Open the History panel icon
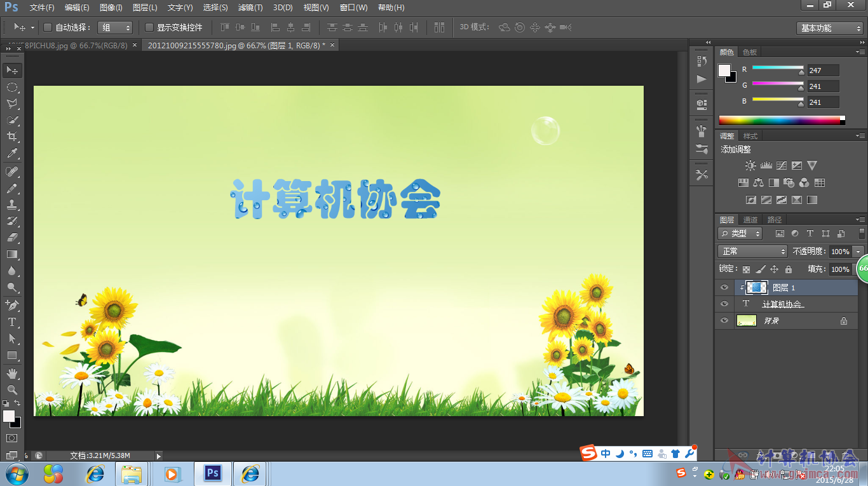 click(702, 62)
